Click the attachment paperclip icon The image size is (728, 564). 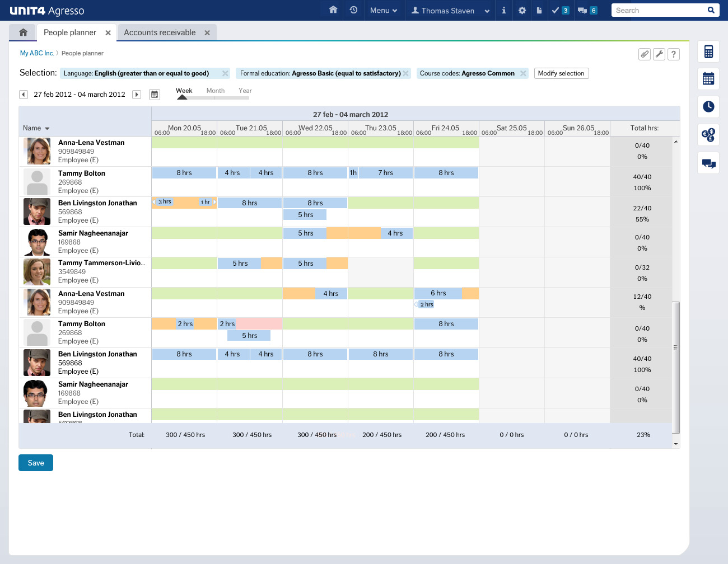(x=645, y=54)
